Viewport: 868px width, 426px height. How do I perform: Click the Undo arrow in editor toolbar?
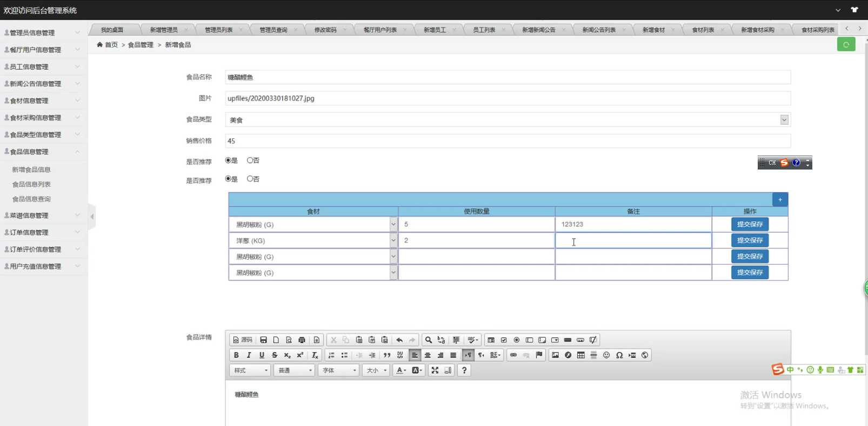[x=399, y=340]
